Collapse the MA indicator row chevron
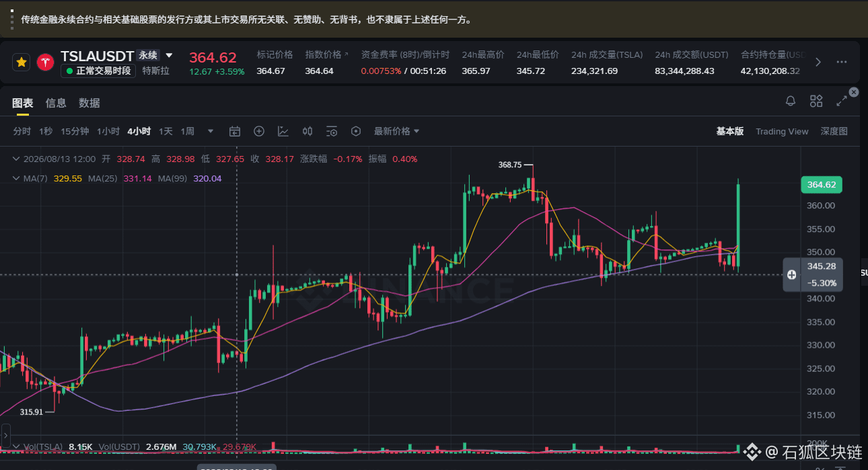This screenshot has height=470, width=868. coord(16,179)
